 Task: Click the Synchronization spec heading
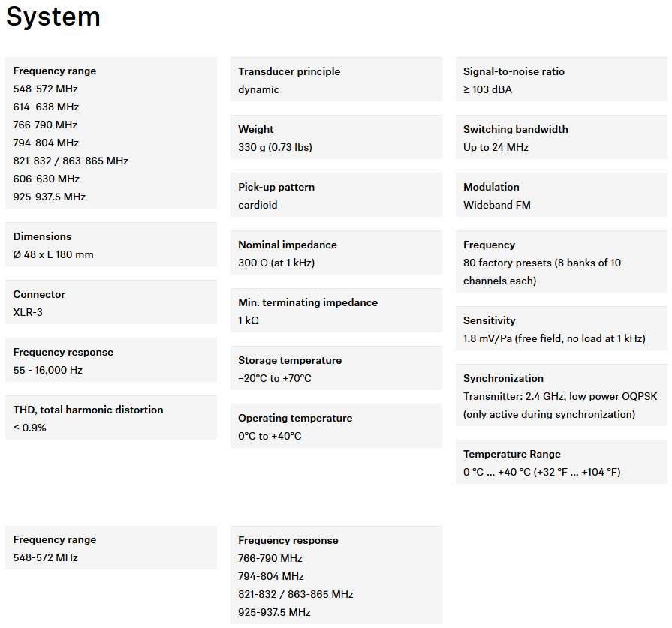click(x=503, y=378)
